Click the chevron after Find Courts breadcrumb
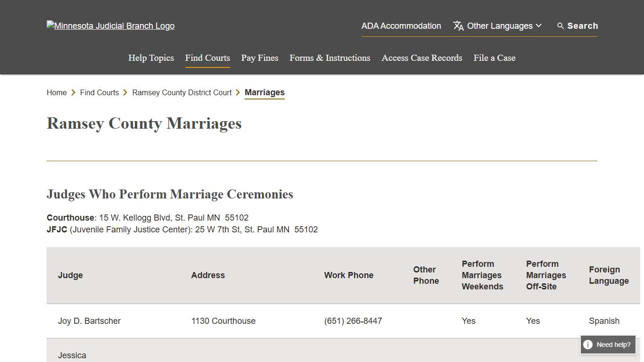Viewport: 644px width, 362px height. pos(125,92)
